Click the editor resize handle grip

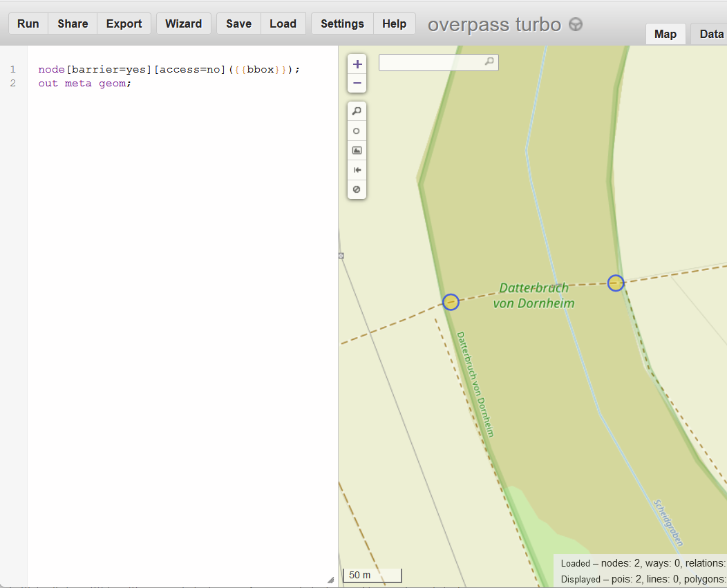coord(330,580)
